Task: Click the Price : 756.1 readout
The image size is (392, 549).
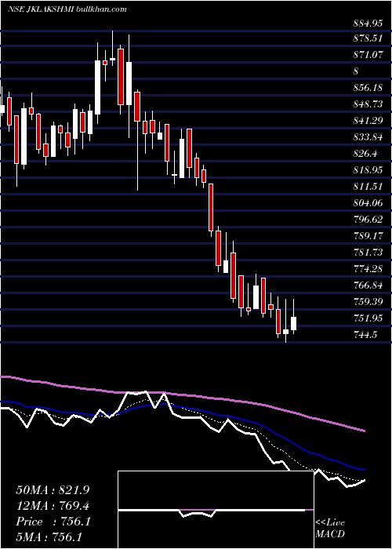Action: [x=53, y=522]
